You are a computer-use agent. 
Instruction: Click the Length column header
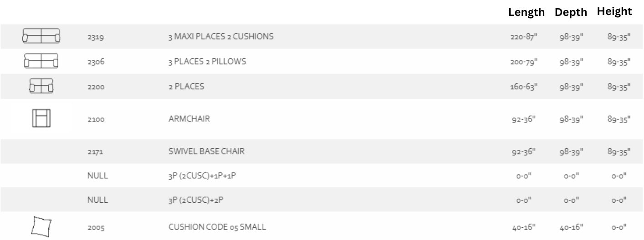point(526,12)
